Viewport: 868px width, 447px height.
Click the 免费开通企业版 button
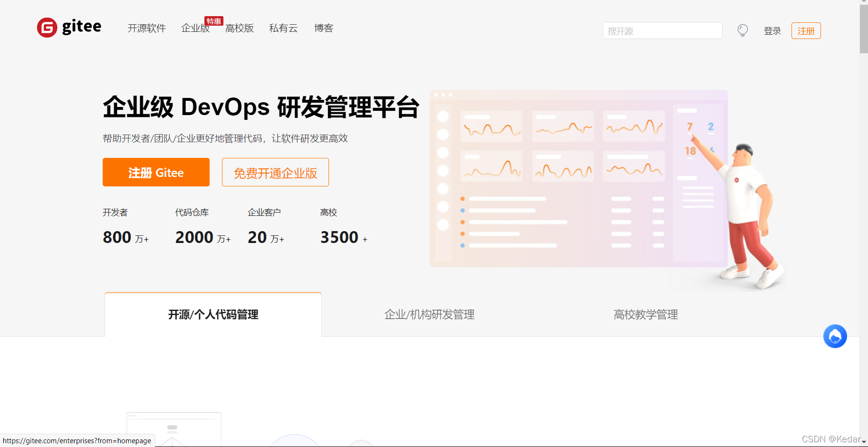(275, 172)
